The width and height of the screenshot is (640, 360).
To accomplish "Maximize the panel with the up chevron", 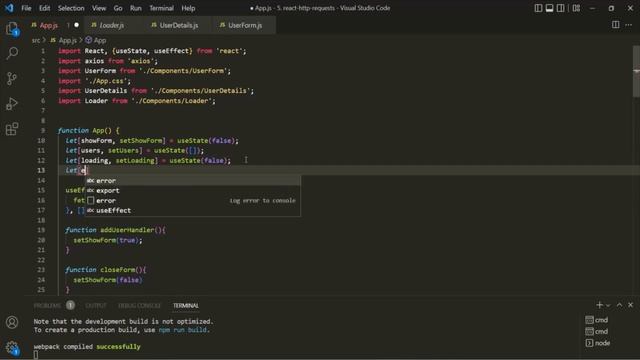I will [x=619, y=305].
